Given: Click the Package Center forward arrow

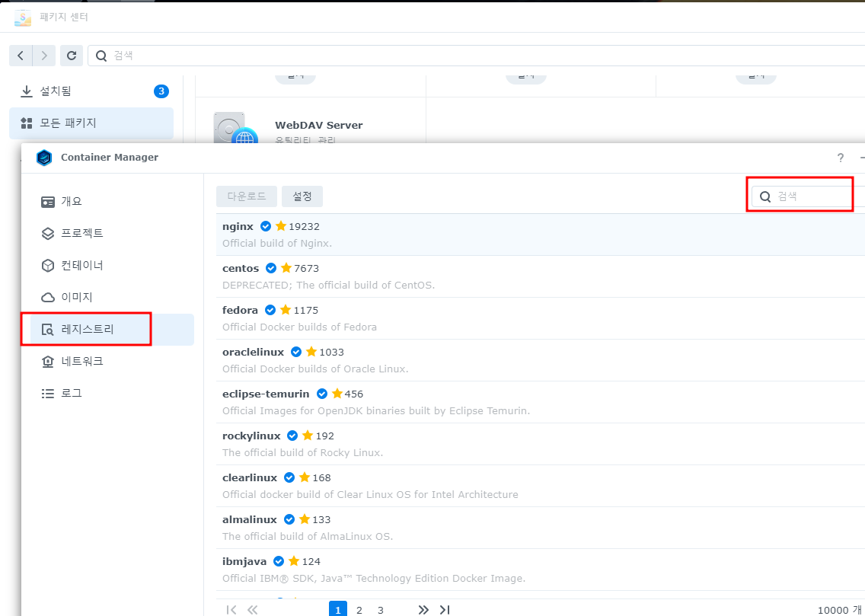Looking at the screenshot, I should click(44, 56).
